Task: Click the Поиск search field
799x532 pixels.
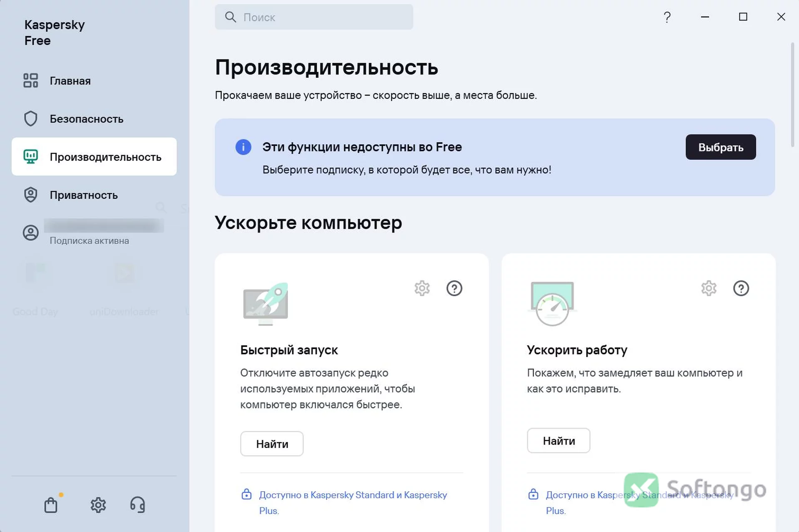Action: [314, 17]
